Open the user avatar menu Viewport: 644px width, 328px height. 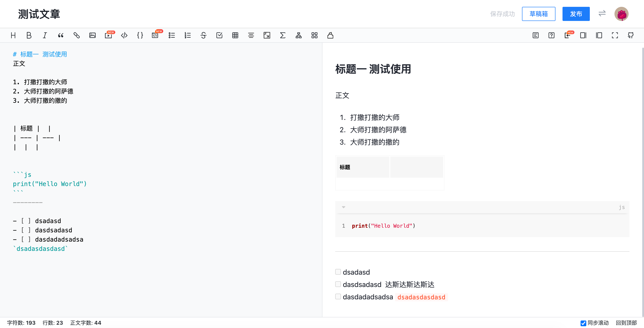click(622, 14)
